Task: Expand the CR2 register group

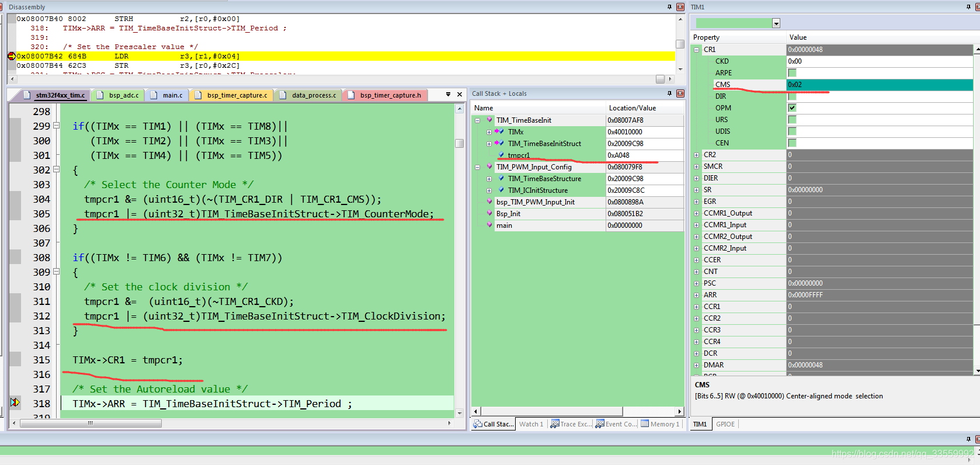Action: click(696, 155)
